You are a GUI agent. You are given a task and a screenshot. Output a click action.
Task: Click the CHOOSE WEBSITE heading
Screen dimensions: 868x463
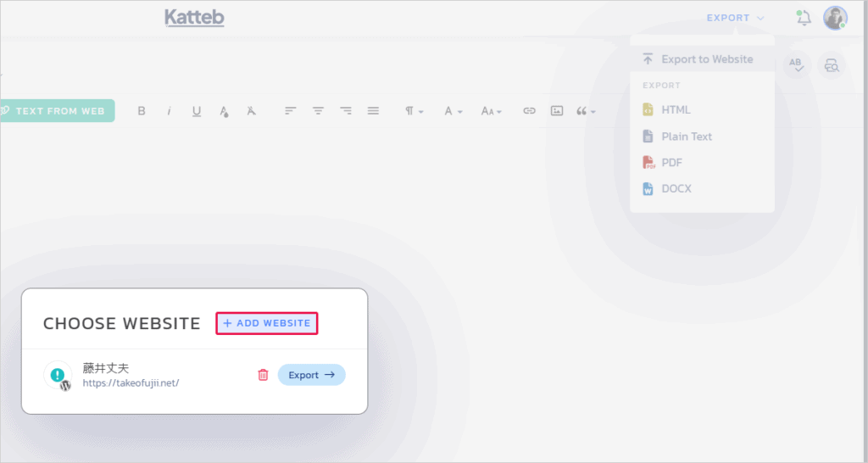tap(122, 323)
